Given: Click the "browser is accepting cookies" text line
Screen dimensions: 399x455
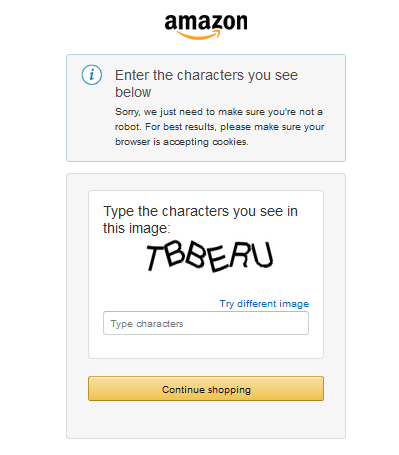Looking at the screenshot, I should (x=182, y=142).
